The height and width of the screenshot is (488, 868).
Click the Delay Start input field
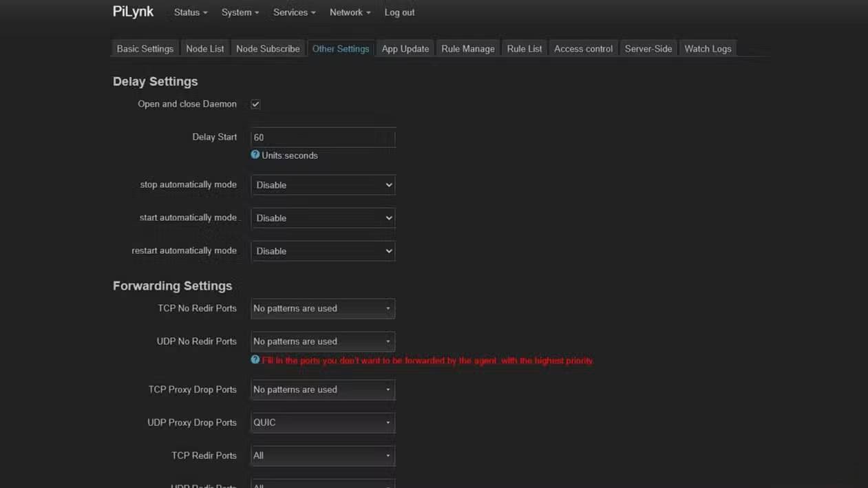[323, 137]
